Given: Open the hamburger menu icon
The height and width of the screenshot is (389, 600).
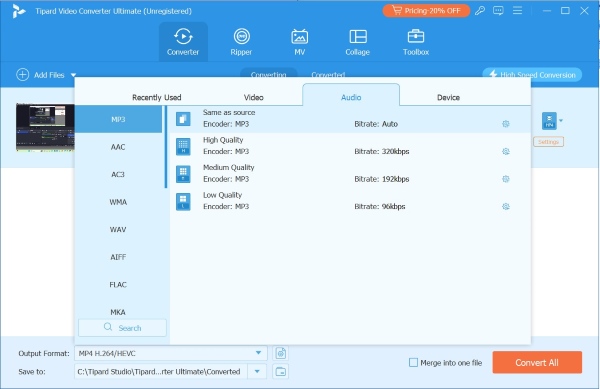Looking at the screenshot, I should [517, 11].
